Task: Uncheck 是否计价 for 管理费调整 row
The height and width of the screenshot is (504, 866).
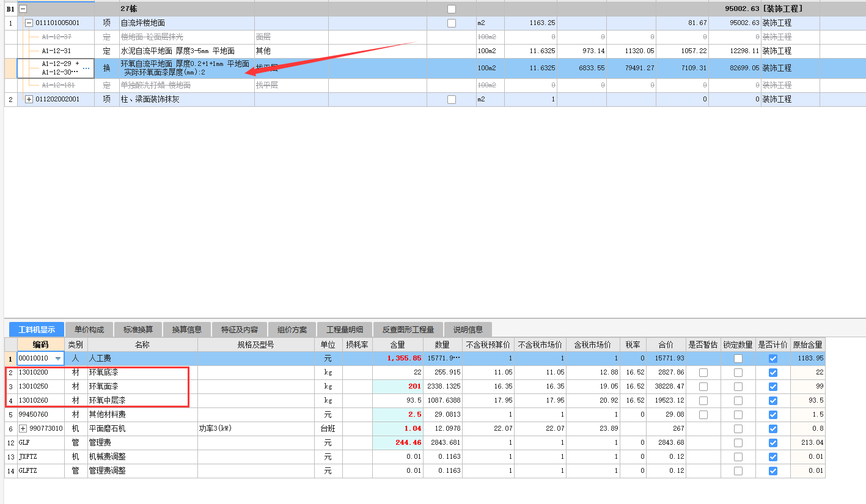Action: (773, 470)
